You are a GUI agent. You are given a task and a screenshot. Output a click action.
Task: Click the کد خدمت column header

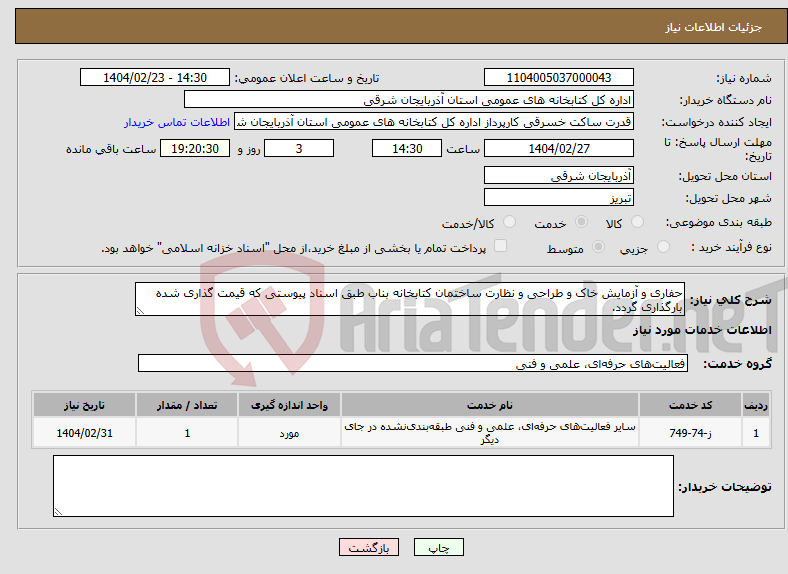(x=691, y=405)
